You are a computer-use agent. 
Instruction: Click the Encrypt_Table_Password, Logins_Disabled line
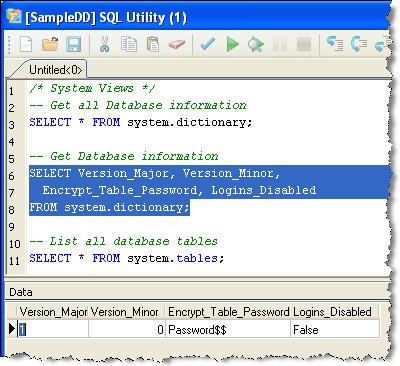179,190
